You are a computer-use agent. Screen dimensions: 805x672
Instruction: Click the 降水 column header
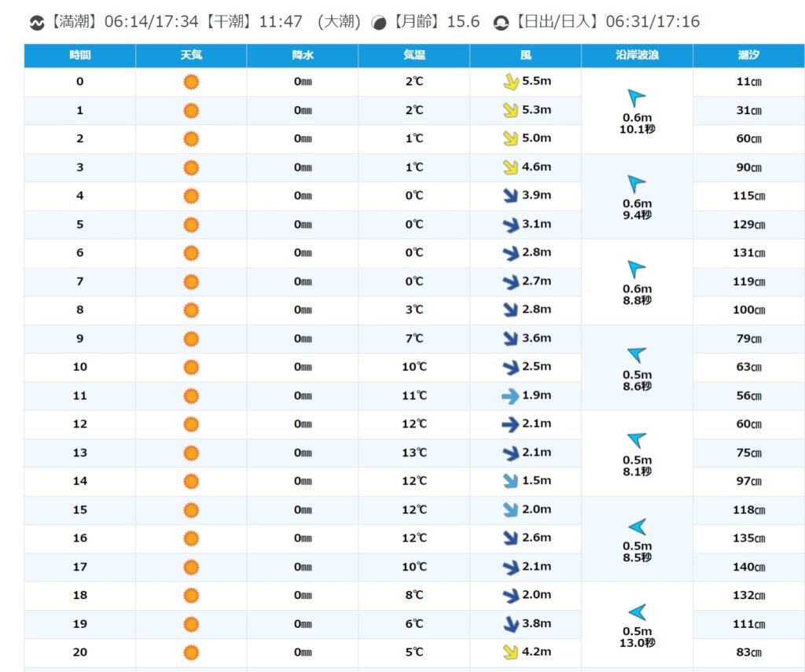click(303, 56)
